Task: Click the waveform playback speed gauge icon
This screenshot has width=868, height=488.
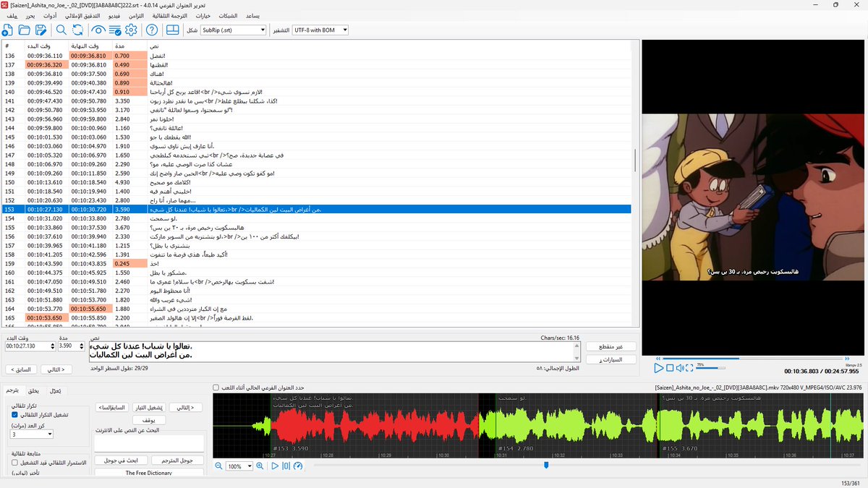Action: click(297, 466)
